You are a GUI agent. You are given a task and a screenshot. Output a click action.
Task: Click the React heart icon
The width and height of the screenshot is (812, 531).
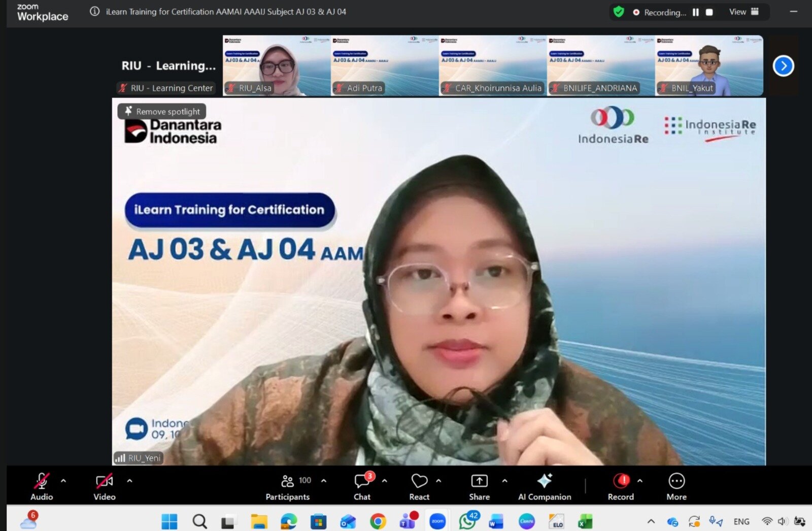coord(419,486)
